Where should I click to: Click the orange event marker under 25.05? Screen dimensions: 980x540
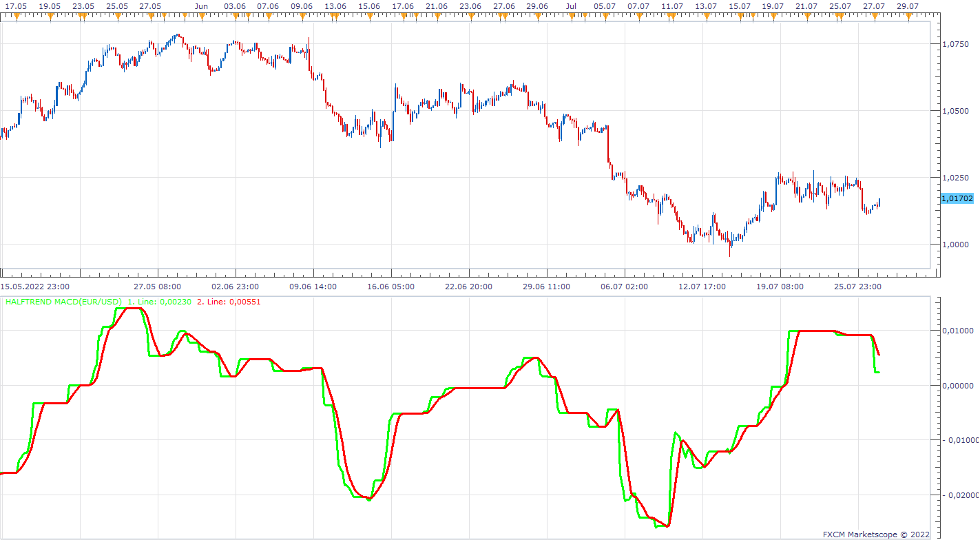[x=117, y=17]
